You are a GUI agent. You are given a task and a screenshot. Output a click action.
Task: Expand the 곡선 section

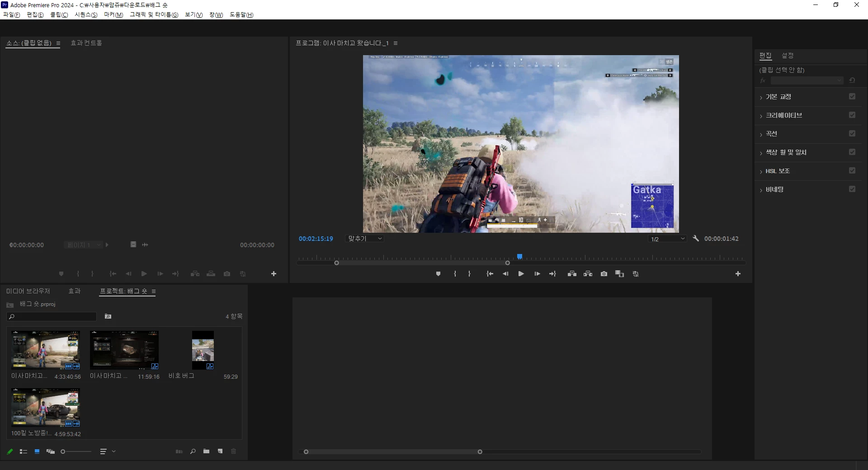tap(761, 135)
